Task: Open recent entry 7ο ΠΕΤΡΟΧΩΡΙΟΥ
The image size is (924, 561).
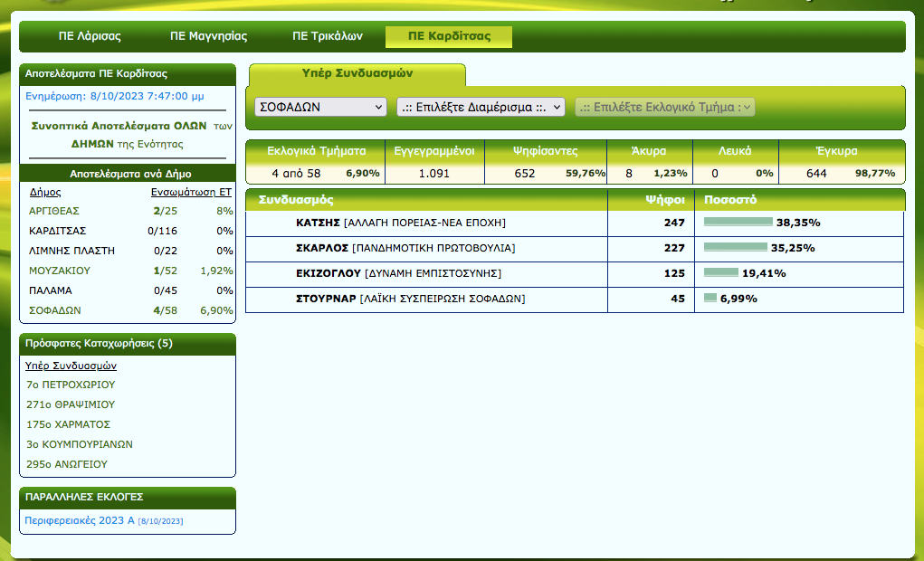Action: click(71, 385)
